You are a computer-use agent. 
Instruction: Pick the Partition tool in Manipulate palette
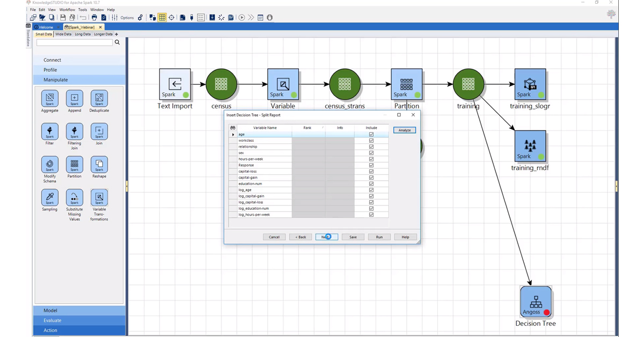click(75, 164)
